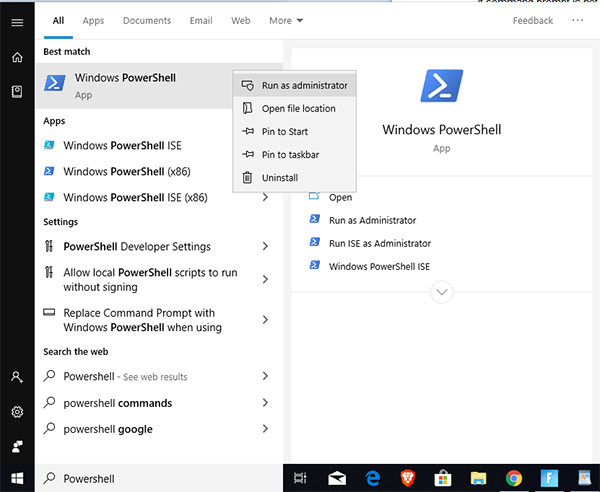The width and height of the screenshot is (600, 492).
Task: Select Pin to Start in the context menu
Action: 295,132
